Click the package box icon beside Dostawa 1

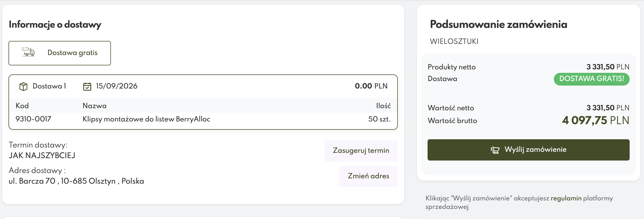pos(23,86)
